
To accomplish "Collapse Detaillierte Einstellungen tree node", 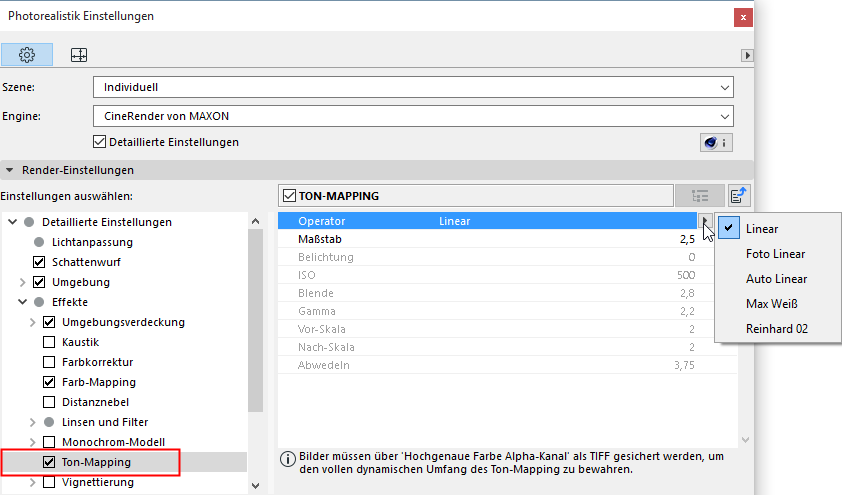I will pos(12,222).
